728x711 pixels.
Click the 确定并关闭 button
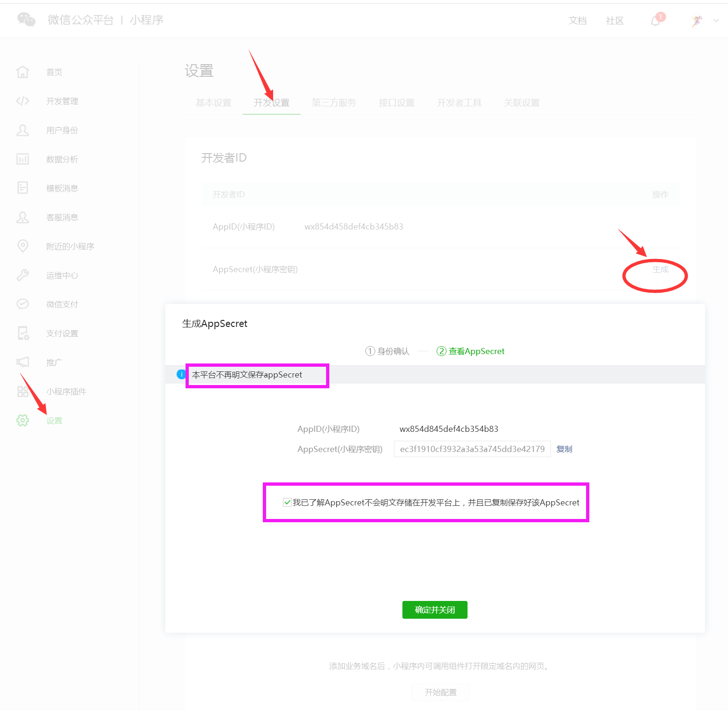coord(435,610)
